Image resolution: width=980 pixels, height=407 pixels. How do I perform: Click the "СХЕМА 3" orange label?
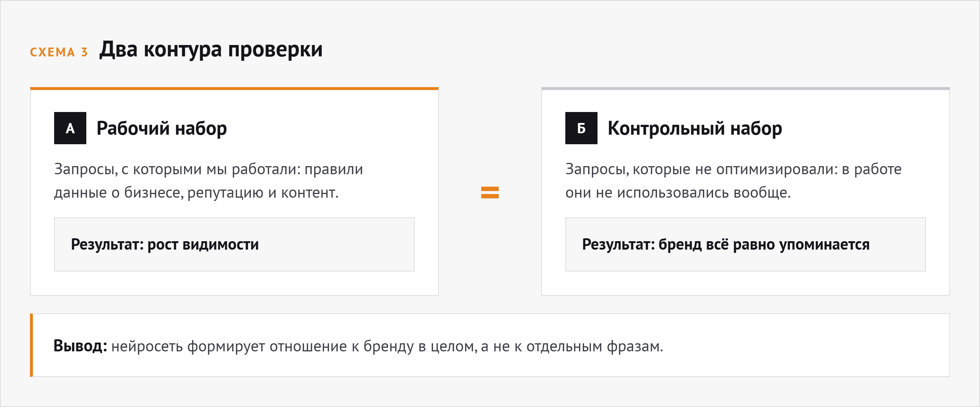[x=59, y=52]
